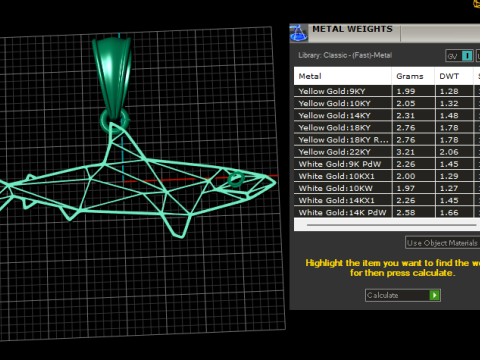The image size is (480, 360).
Task: Click the Calculate button
Action: coord(403,295)
